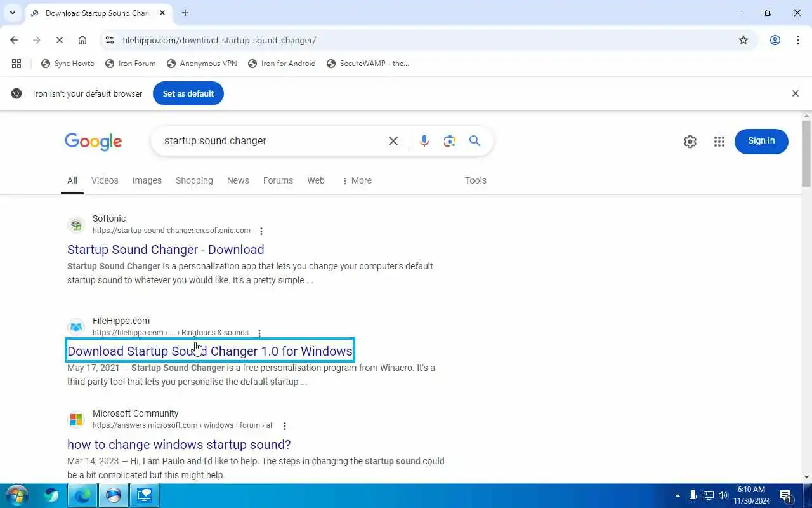Screen dimensions: 812x508
Task: Switch to the Web tab
Action: [x=316, y=180]
